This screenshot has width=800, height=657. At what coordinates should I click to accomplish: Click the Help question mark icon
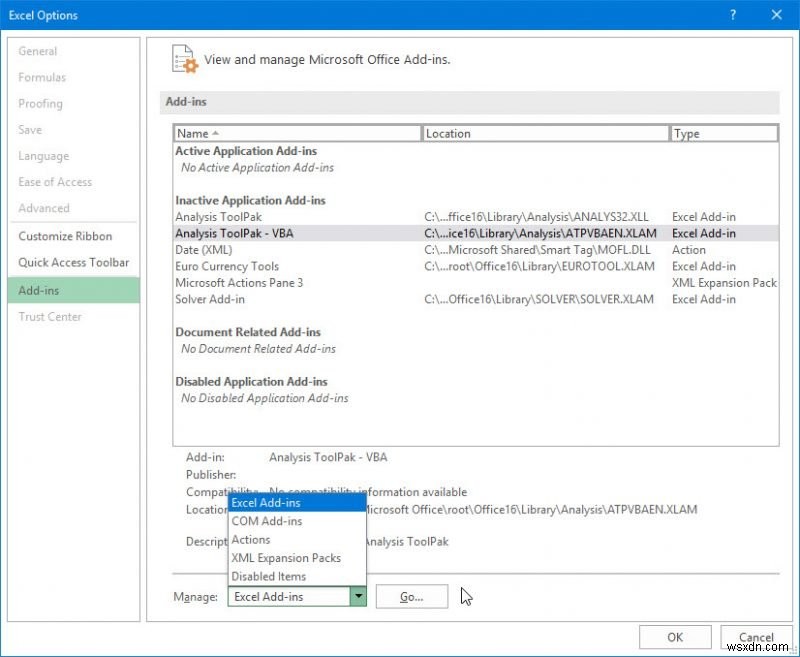pyautogui.click(x=733, y=15)
